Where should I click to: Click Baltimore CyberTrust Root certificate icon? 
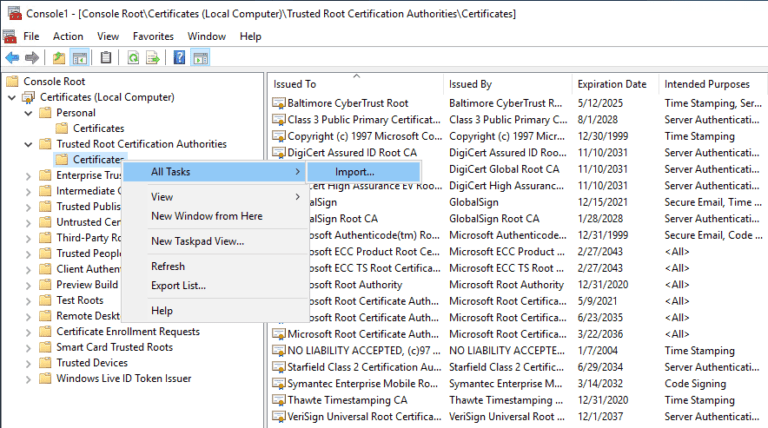[279, 103]
